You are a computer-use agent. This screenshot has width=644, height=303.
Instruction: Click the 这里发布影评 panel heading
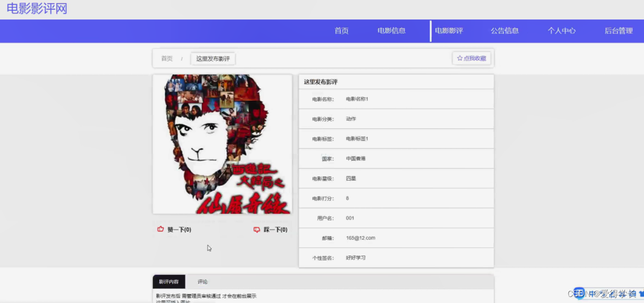pos(321,82)
